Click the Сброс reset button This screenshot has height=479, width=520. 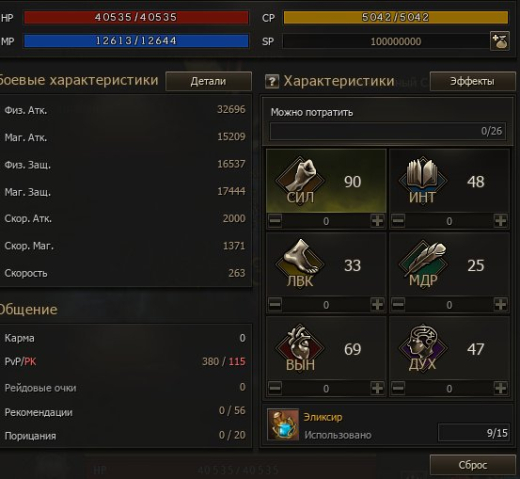[472, 465]
